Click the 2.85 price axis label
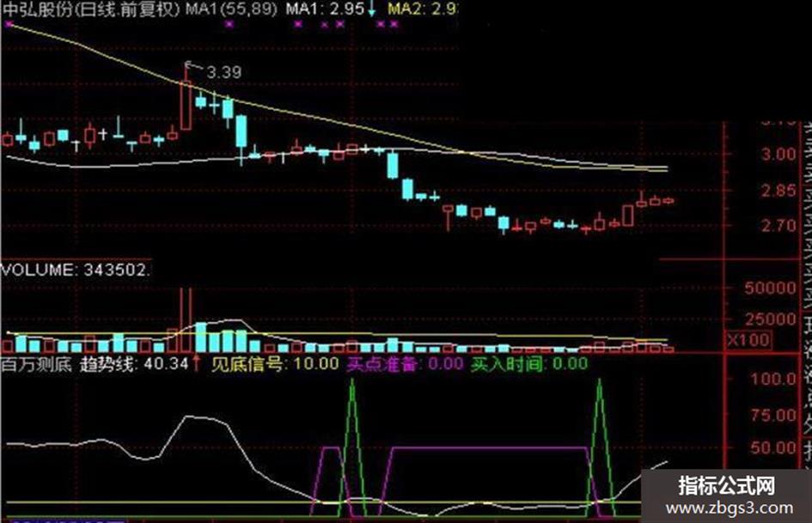812x523 pixels. pos(778,191)
